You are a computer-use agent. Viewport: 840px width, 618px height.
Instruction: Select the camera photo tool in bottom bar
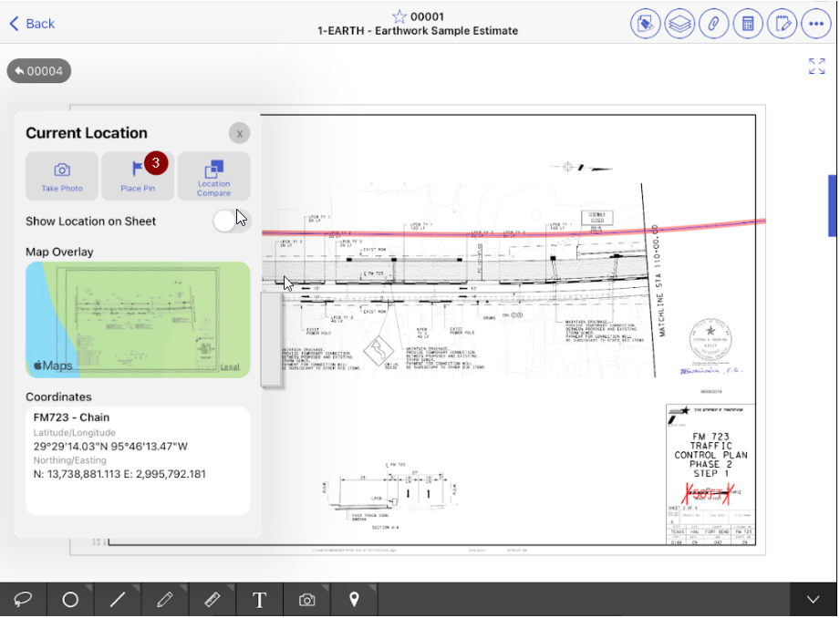(307, 600)
